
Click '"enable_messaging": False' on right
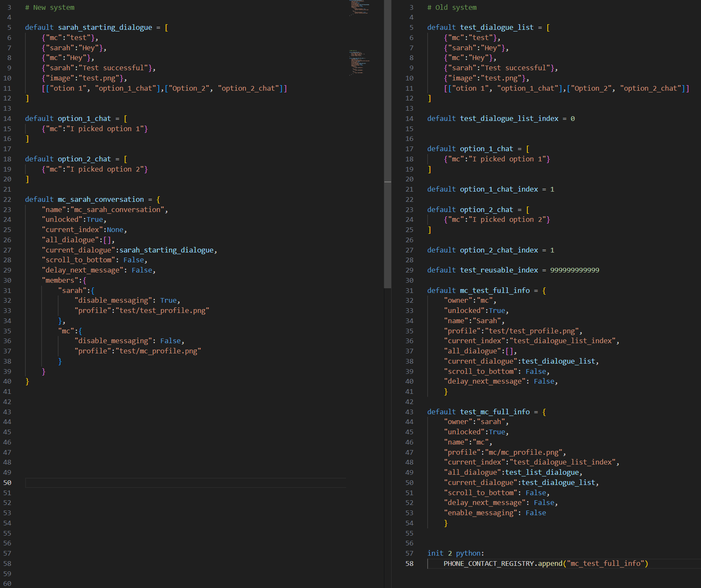tap(495, 513)
